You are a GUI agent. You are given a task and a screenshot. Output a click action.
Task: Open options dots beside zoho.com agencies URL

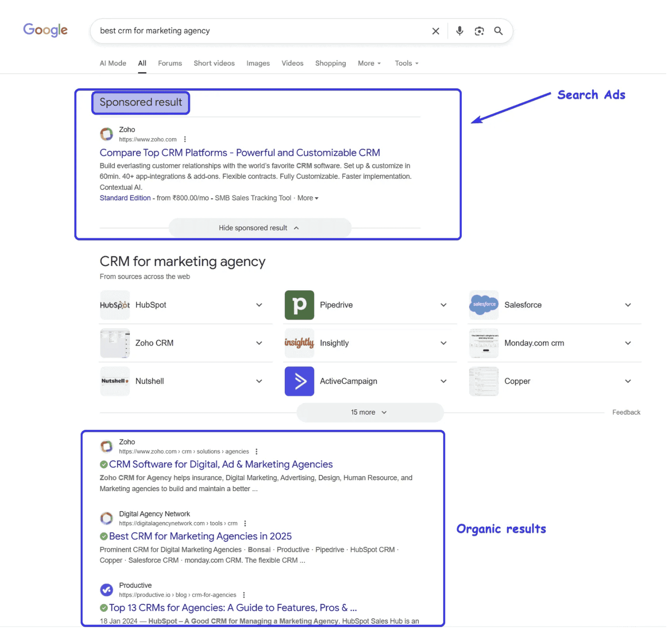(256, 451)
